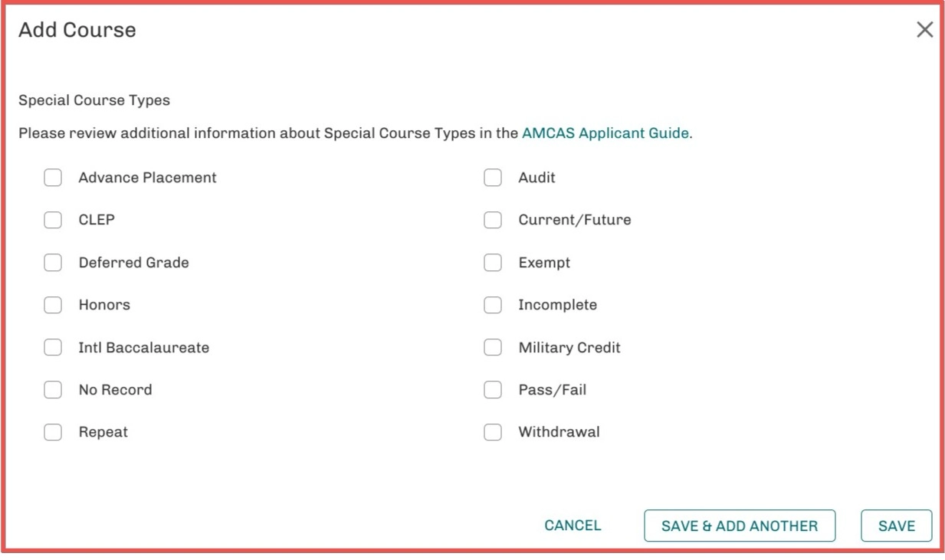Mark the course as Incomplete
The height and width of the screenshot is (560, 945).
click(x=492, y=305)
